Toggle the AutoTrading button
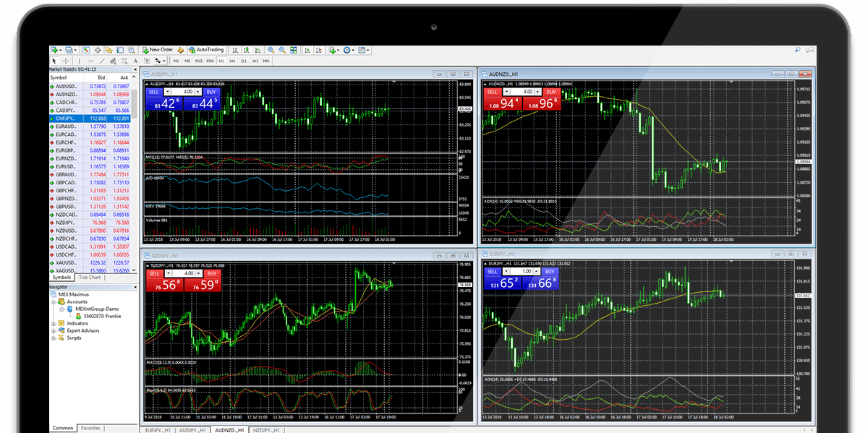The height and width of the screenshot is (433, 868). click(x=207, y=50)
